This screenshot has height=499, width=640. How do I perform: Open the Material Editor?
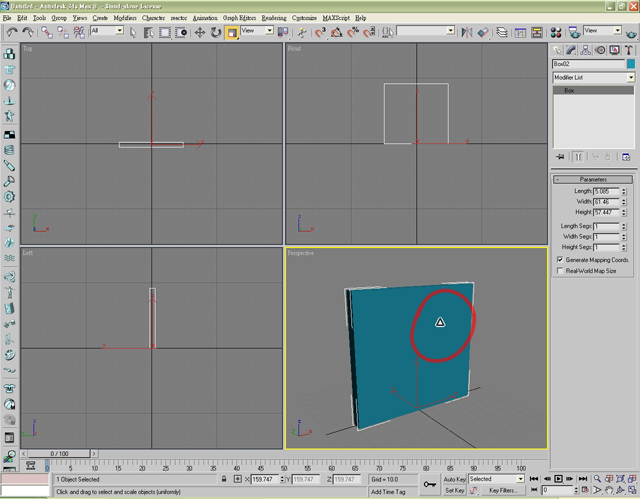pos(556,32)
